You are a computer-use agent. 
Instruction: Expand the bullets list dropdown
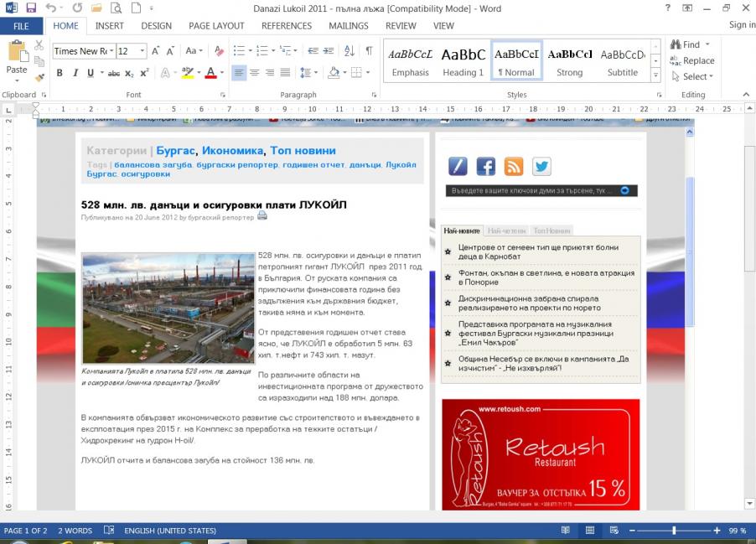(251, 50)
